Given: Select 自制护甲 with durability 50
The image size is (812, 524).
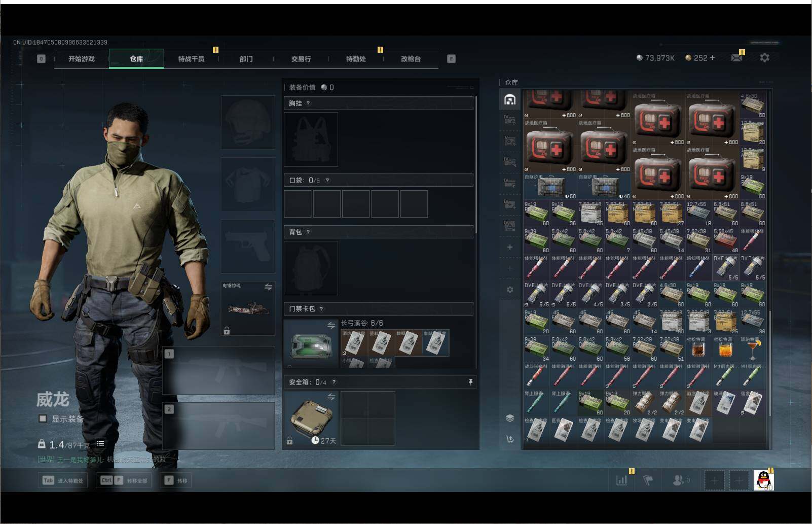Looking at the screenshot, I should [550, 187].
